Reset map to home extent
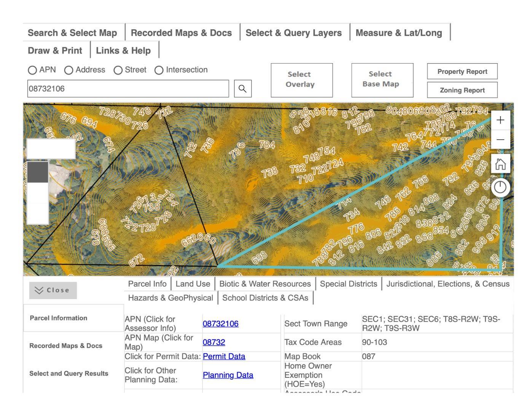532x411 pixels. click(500, 164)
